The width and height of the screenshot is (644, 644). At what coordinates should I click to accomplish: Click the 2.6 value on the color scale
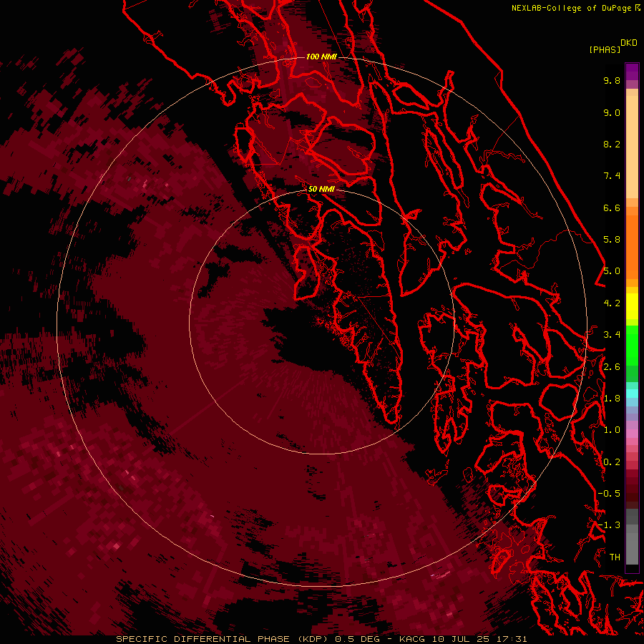[x=612, y=367]
